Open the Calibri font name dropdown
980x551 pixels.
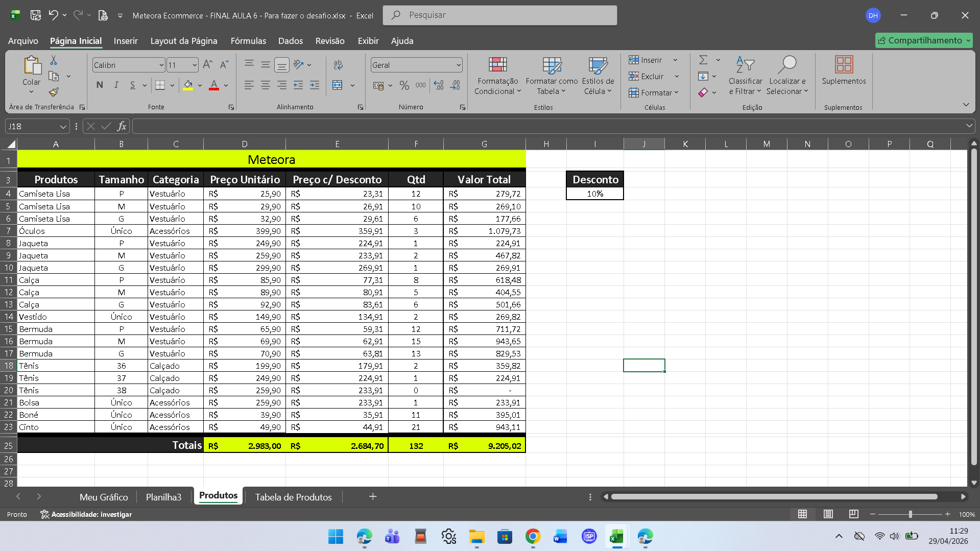click(x=161, y=65)
